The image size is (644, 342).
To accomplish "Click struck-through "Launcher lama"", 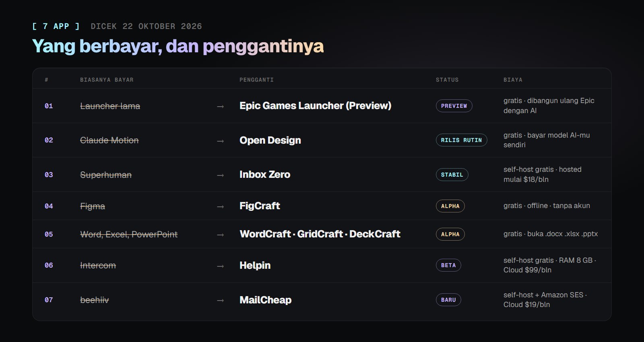I will 110,106.
